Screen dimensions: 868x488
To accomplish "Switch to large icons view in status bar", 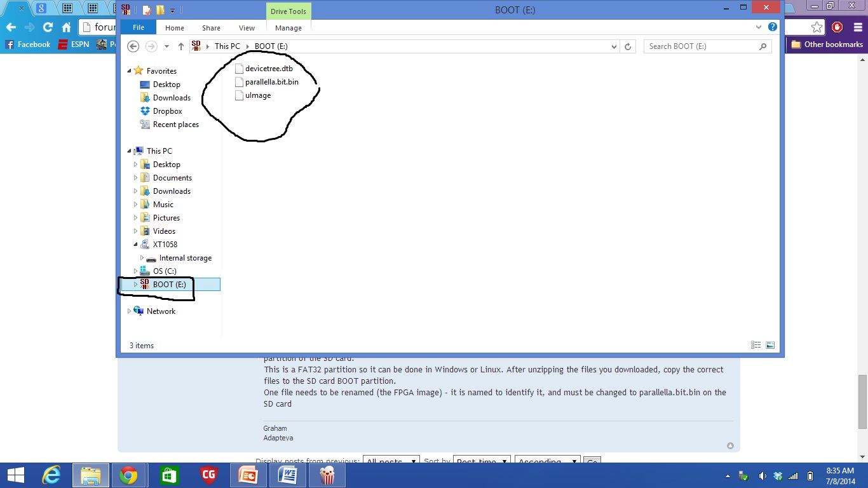I will [770, 345].
